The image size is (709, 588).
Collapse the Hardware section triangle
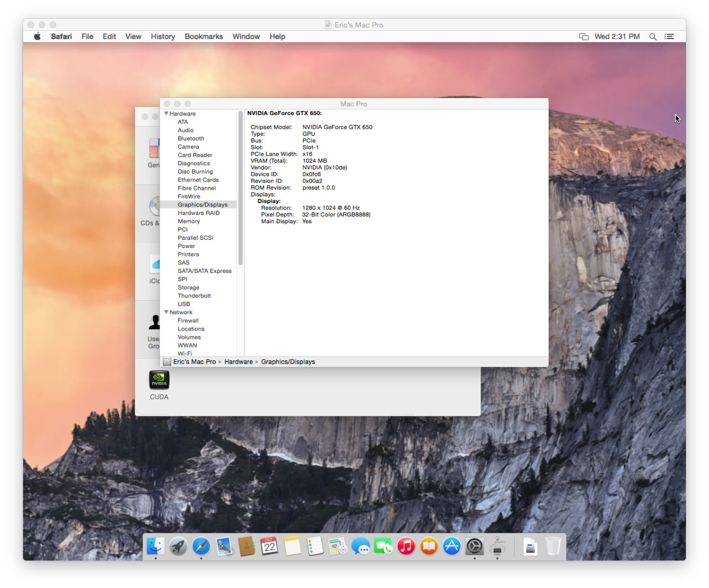(x=166, y=113)
